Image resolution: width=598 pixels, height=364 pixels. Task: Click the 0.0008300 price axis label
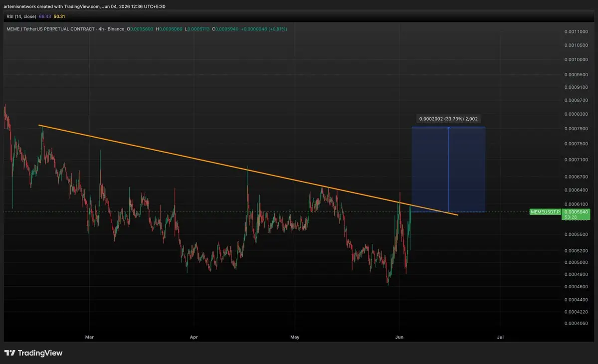coord(576,114)
